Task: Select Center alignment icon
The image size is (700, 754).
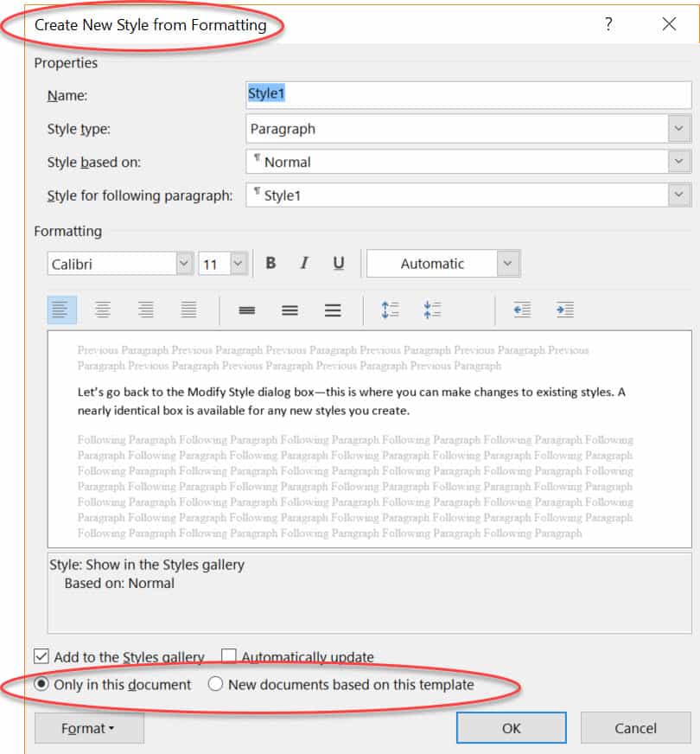Action: click(x=103, y=310)
